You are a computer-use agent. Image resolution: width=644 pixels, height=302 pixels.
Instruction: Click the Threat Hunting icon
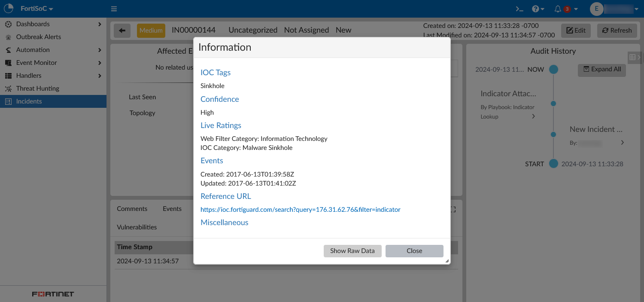[x=8, y=88]
